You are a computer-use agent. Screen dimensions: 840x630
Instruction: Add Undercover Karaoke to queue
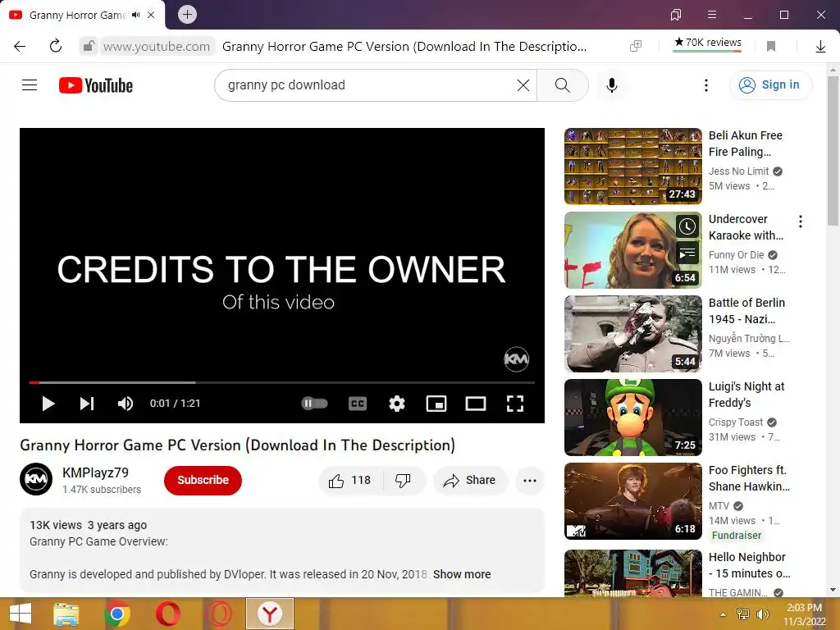coord(687,253)
